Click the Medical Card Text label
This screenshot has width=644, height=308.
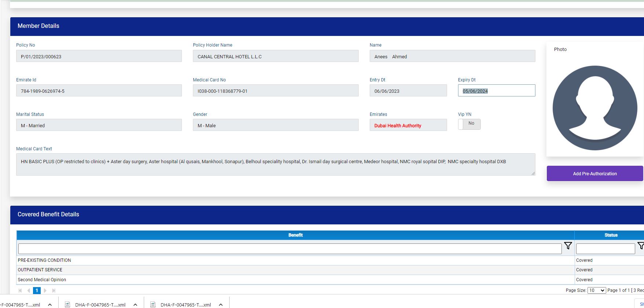coord(34,149)
